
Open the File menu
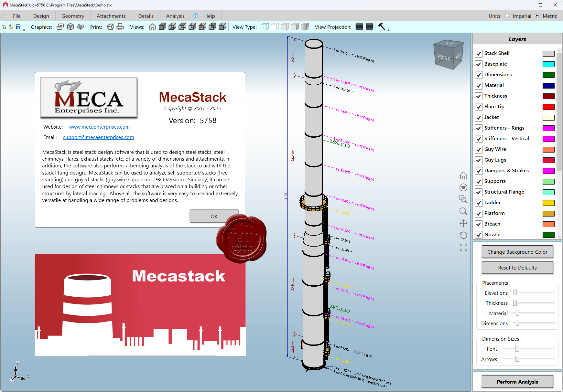[x=17, y=16]
